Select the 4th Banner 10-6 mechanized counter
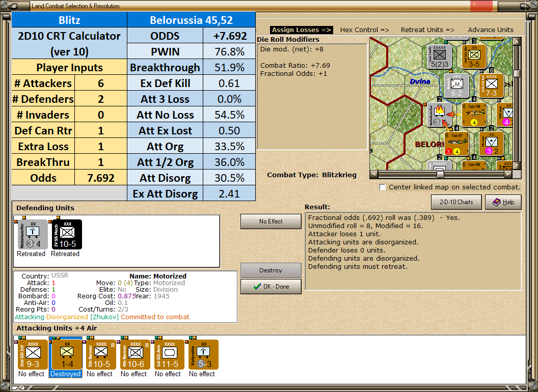 pyautogui.click(x=135, y=355)
